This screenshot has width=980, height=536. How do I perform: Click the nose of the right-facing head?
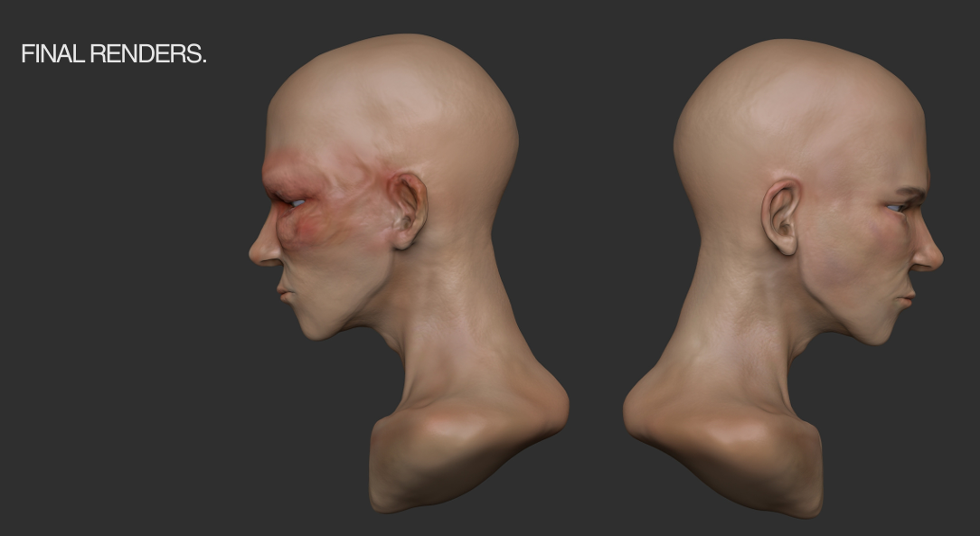pos(928,256)
